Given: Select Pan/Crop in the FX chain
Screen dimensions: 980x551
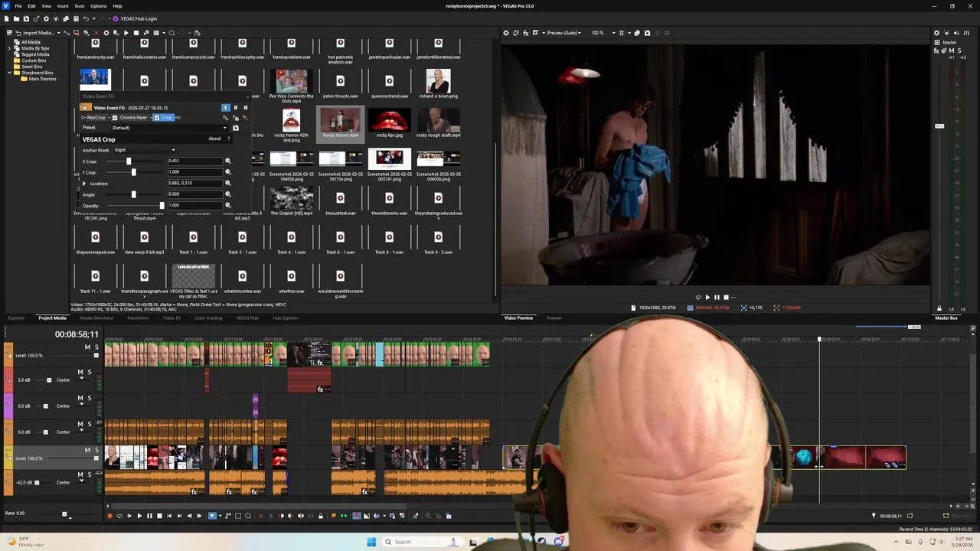Looking at the screenshot, I should point(96,118).
